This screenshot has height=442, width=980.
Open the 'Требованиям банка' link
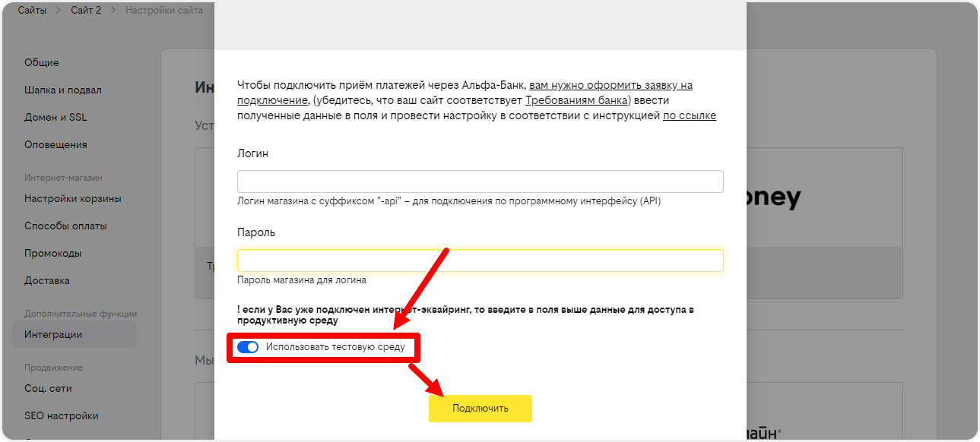click(x=576, y=100)
